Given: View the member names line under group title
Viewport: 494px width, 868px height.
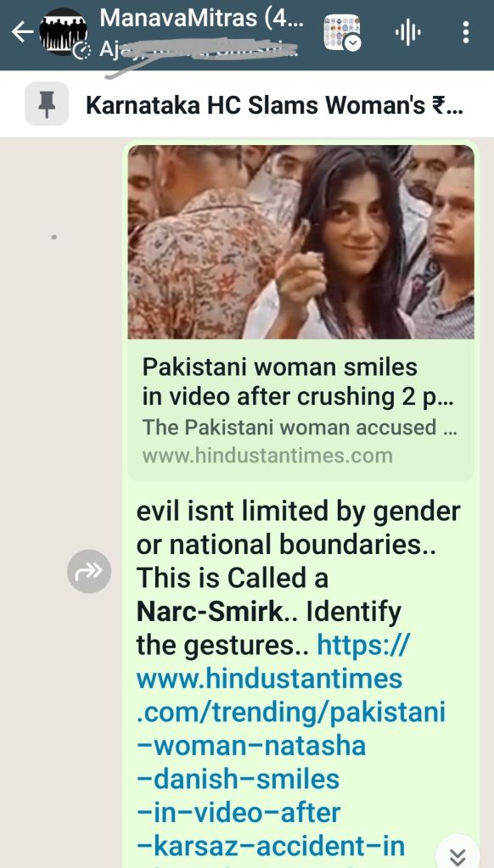Looking at the screenshot, I should click(199, 50).
